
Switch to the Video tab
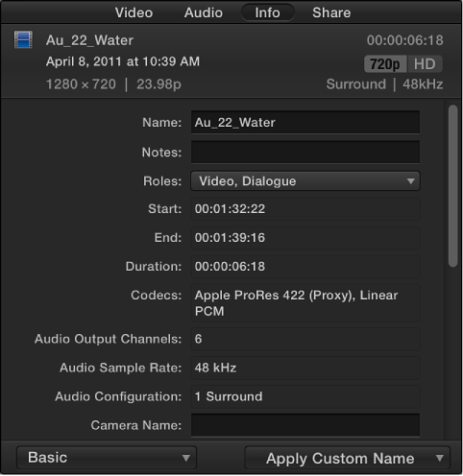[x=134, y=12]
